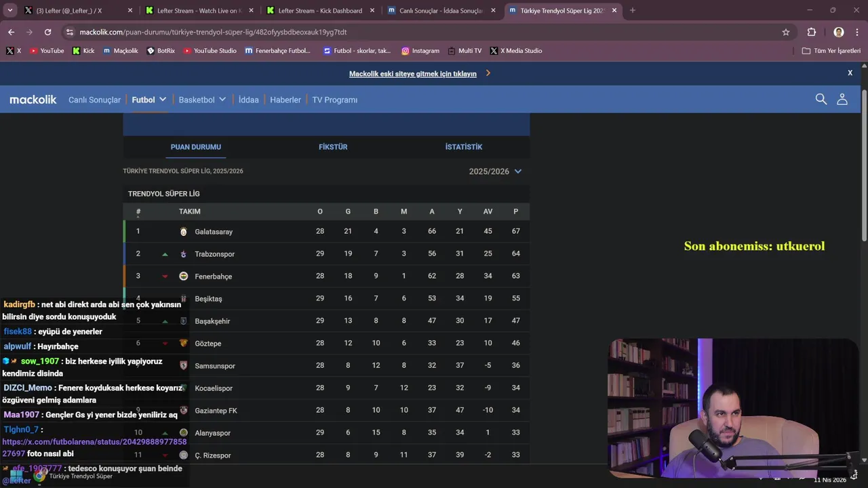The width and height of the screenshot is (868, 488).
Task: Open the Kocaelispor team link
Action: pos(214,388)
